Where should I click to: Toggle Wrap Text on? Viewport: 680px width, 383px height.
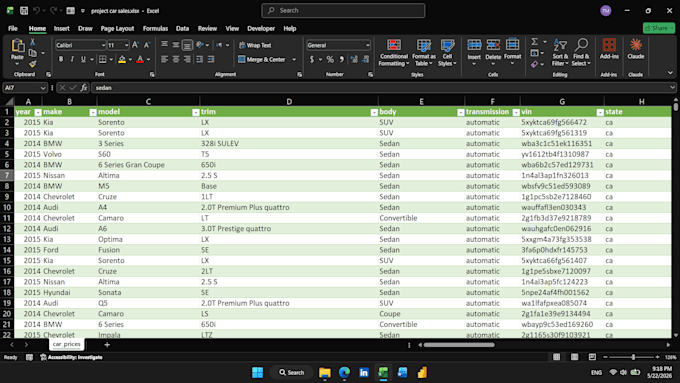pyautogui.click(x=255, y=45)
